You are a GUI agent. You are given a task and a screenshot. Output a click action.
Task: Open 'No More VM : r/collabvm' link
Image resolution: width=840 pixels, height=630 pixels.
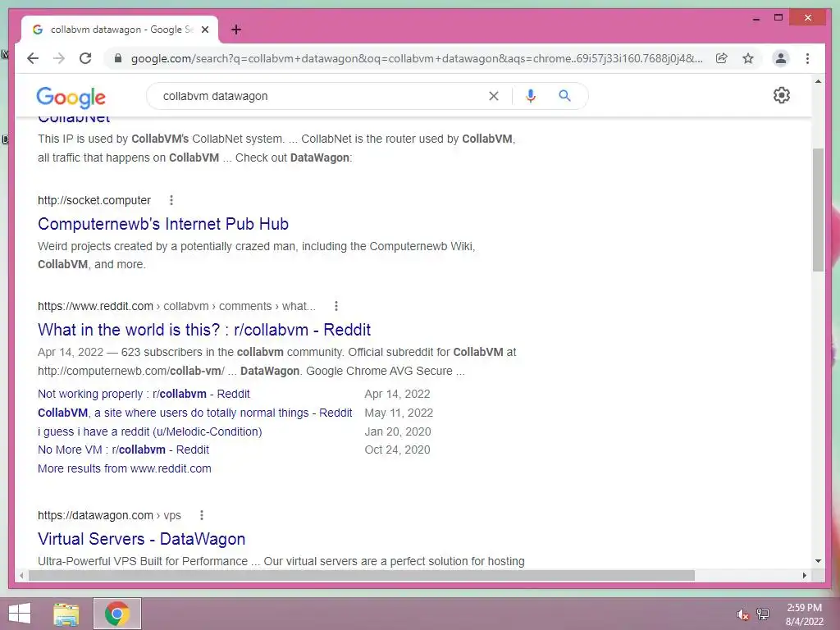(123, 450)
